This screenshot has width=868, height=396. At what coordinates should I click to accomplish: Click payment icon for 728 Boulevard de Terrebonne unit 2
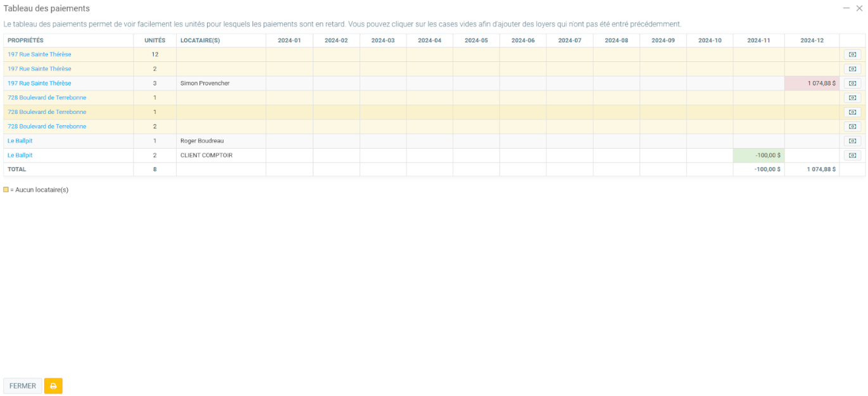[852, 127]
